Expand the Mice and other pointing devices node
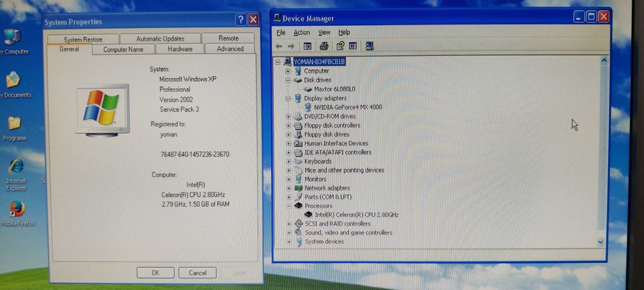The width and height of the screenshot is (644, 290). click(x=289, y=170)
